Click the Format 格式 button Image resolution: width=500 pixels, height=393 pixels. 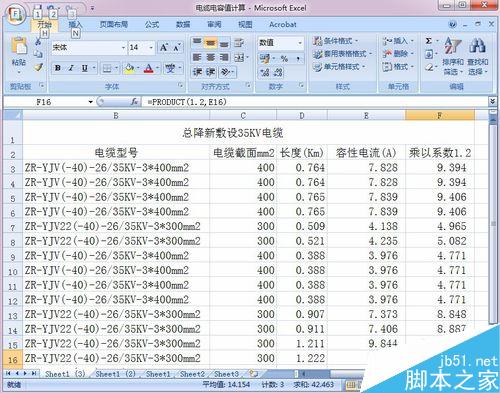pos(398,67)
